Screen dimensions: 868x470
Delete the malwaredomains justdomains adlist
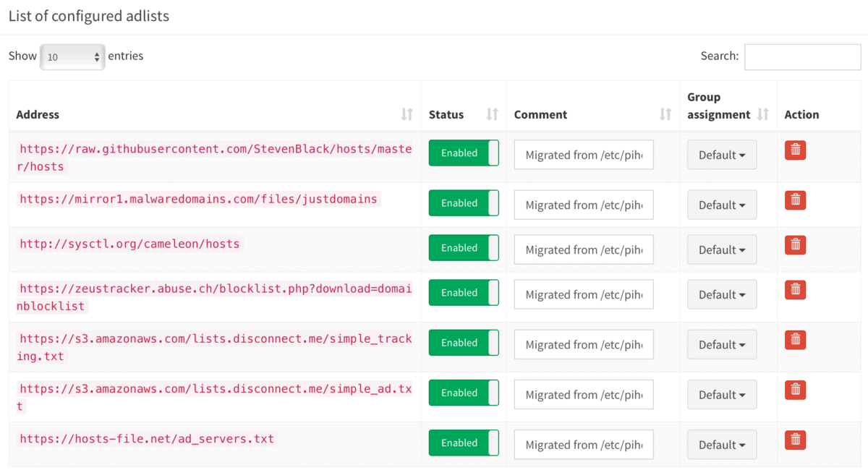[795, 200]
